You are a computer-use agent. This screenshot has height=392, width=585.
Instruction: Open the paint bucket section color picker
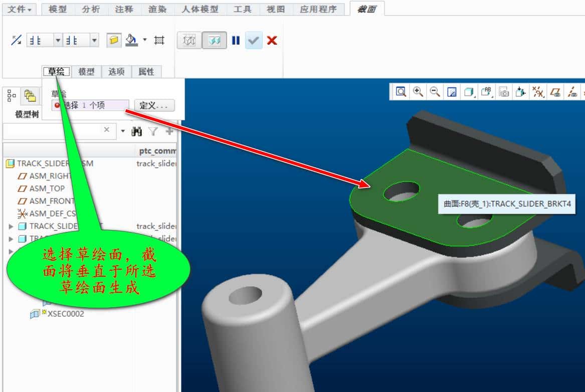tap(132, 41)
